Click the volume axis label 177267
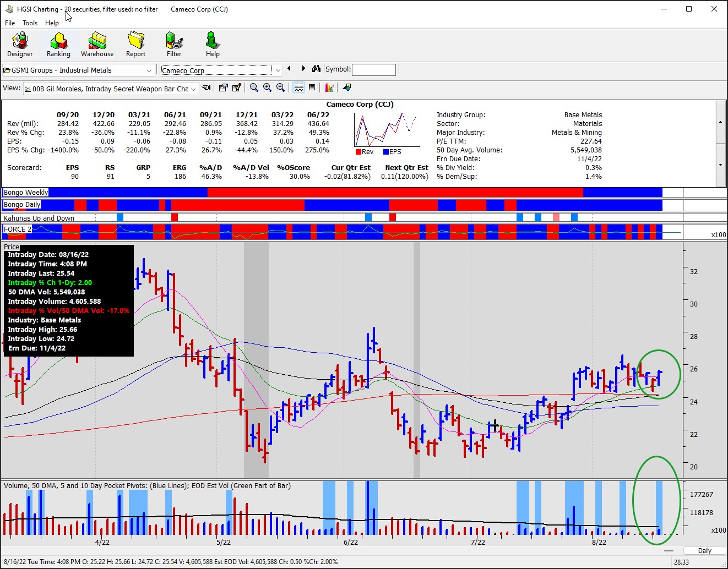 (702, 495)
